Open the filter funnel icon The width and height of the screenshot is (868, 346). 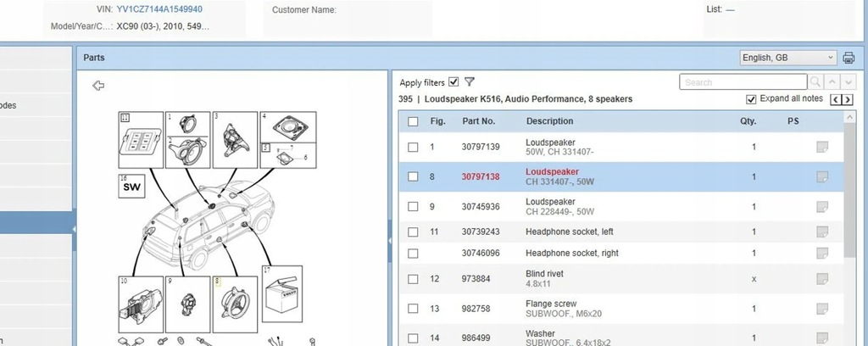click(x=470, y=82)
